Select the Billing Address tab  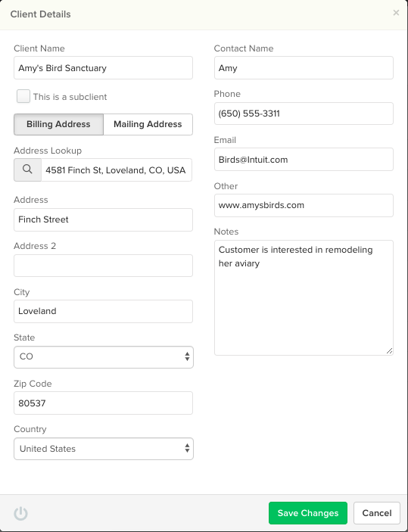pyautogui.click(x=58, y=124)
